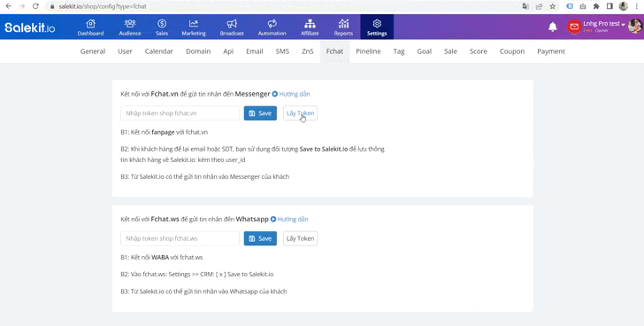
Task: Open the Automation section
Action: 272,27
